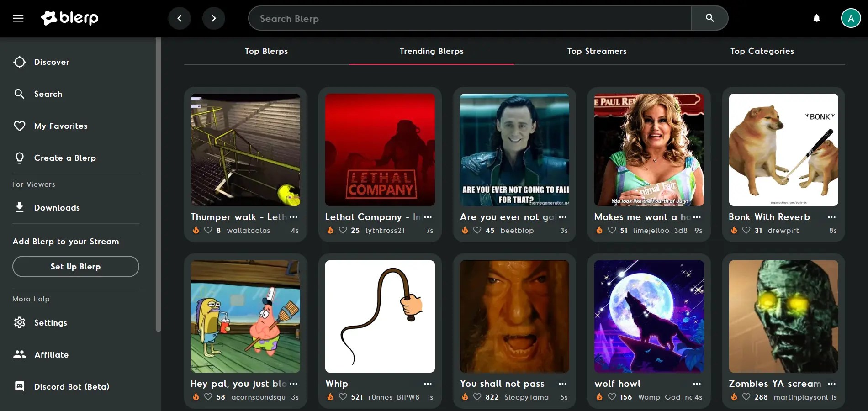The height and width of the screenshot is (411, 868).
Task: Click the Settings gear icon
Action: tap(20, 322)
